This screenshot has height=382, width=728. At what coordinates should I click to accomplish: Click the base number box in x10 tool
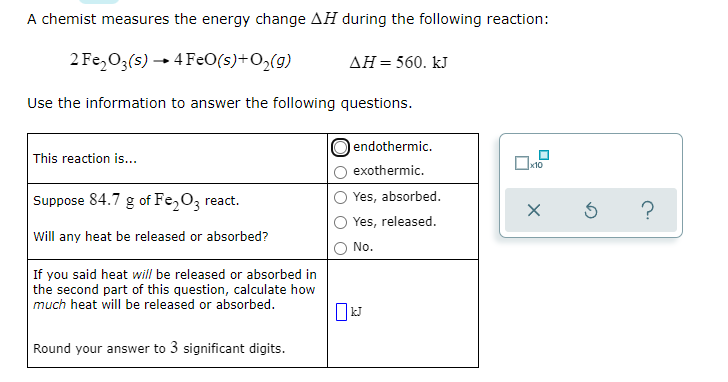click(521, 163)
